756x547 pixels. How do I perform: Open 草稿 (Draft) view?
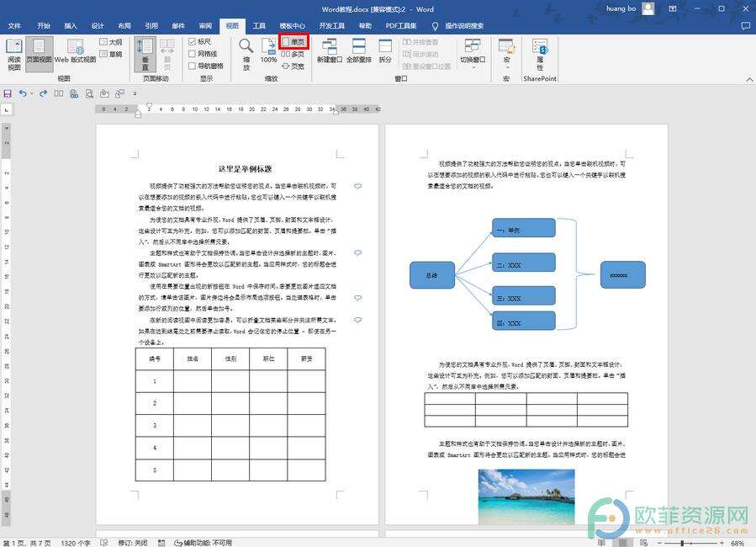[110, 54]
